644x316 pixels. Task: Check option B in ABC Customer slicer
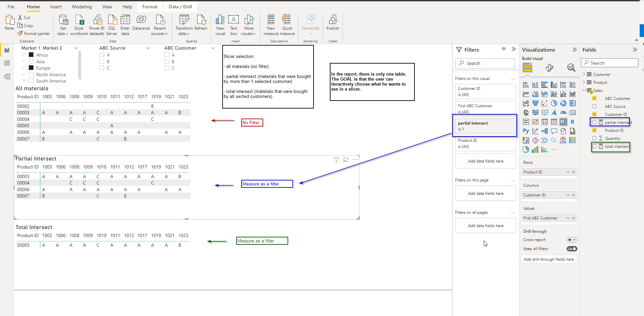167,61
